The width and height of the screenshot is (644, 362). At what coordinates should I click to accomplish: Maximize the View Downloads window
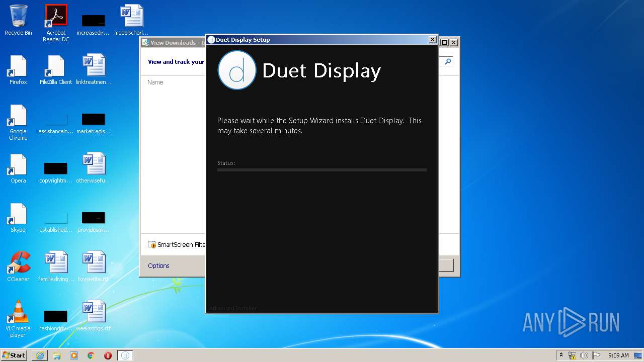pyautogui.click(x=444, y=43)
